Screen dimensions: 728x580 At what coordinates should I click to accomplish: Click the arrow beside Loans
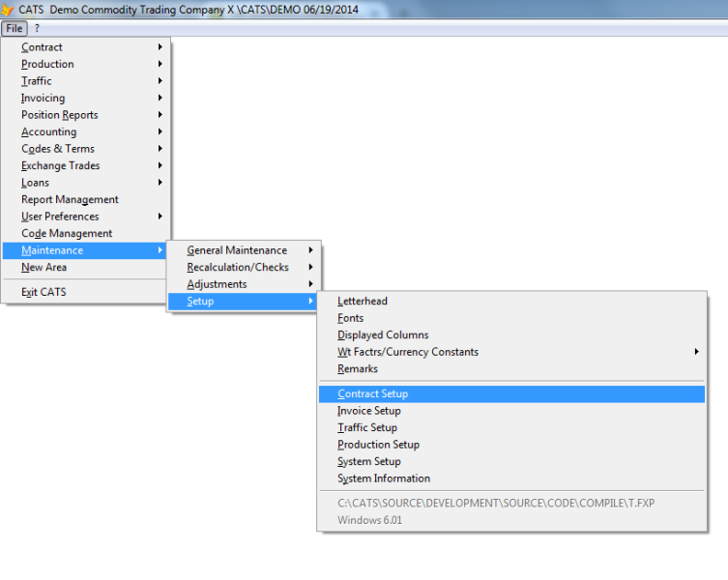pos(160,182)
